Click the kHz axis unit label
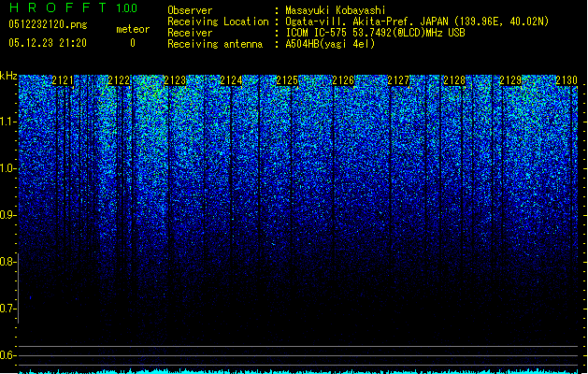Viewport: 588px width, 374px height. [x=8, y=76]
